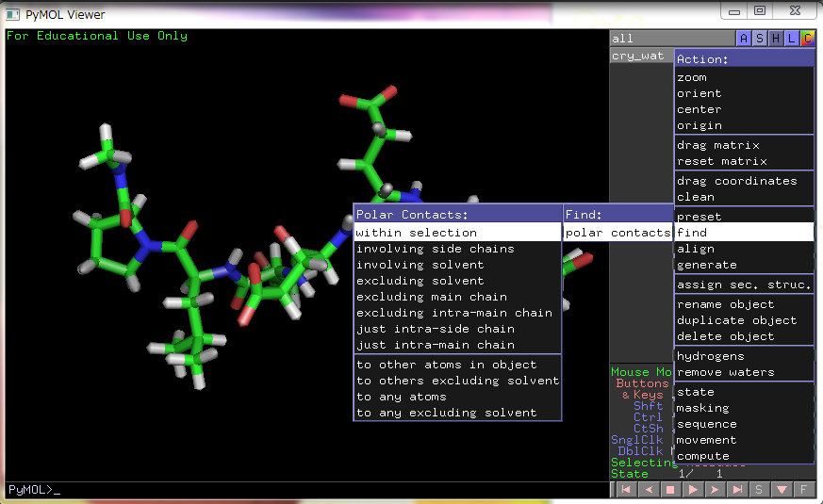Choose delete object
Viewport: 823px width, 504px height.
(x=744, y=336)
